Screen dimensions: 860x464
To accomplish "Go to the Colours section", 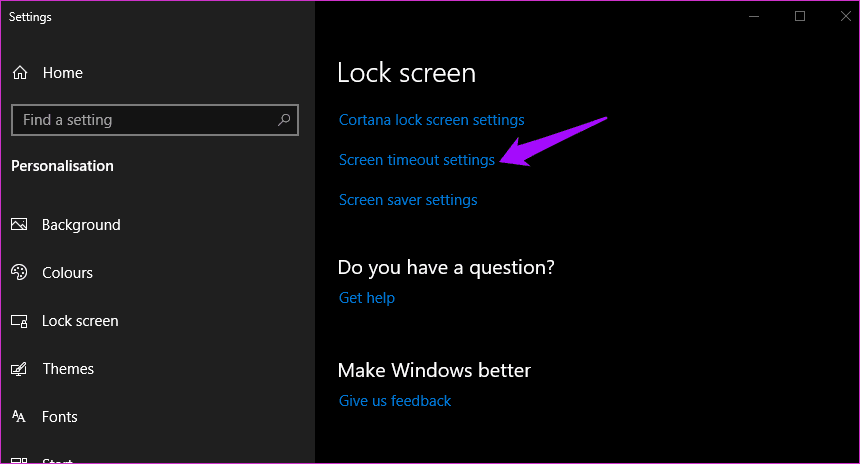I will click(x=67, y=273).
